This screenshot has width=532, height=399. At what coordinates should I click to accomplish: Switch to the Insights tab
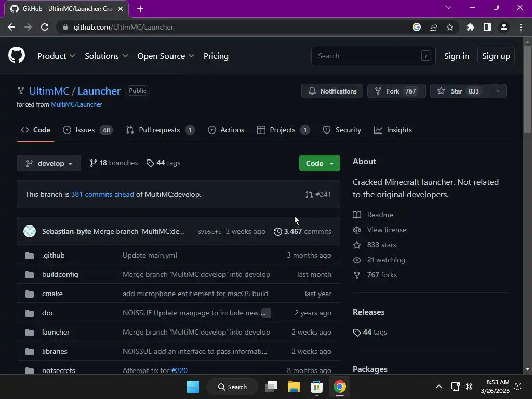pyautogui.click(x=393, y=130)
